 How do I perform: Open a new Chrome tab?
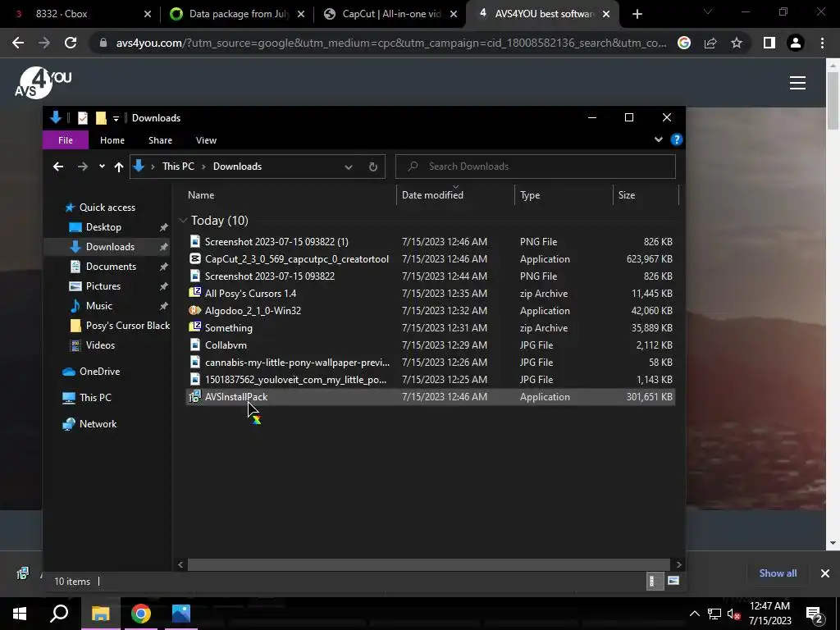(637, 14)
